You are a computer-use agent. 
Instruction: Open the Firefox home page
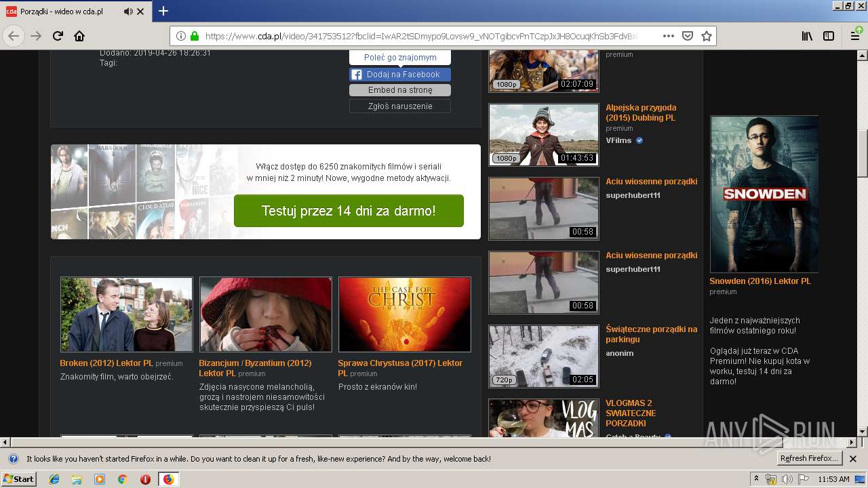click(79, 36)
